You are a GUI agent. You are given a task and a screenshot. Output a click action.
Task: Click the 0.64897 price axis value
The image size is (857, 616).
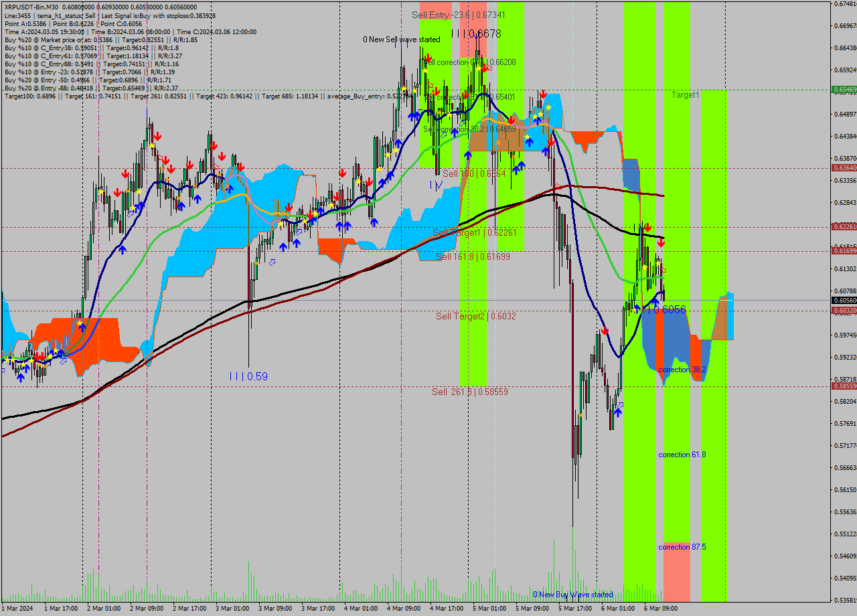[844, 114]
